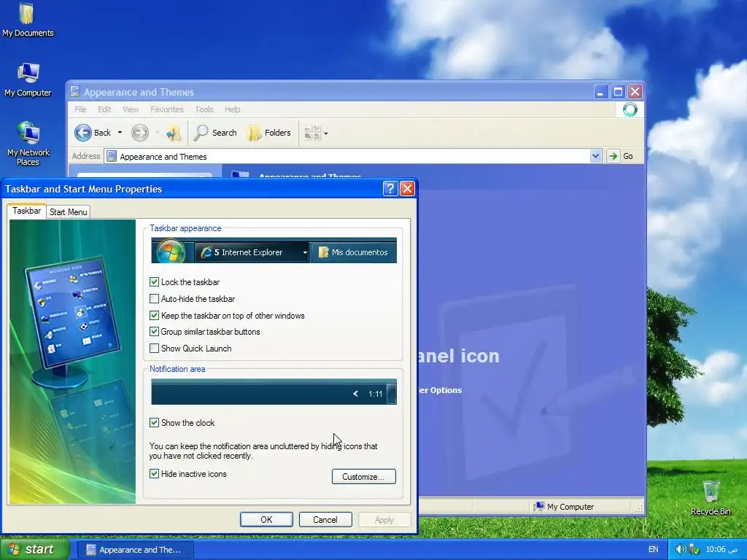Click the Customize... button
This screenshot has width=747, height=560.
tap(363, 477)
